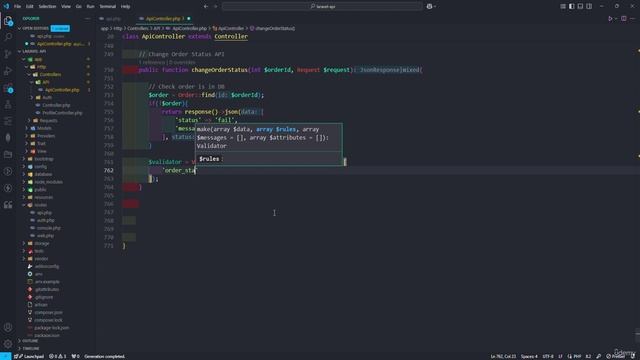Screen dimensions: 640x360
Task: Expand the Auth folder in explorer
Action: pyautogui.click(x=47, y=98)
